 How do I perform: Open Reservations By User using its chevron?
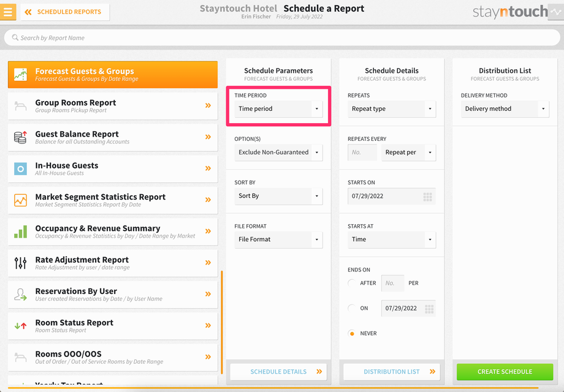pos(208,294)
